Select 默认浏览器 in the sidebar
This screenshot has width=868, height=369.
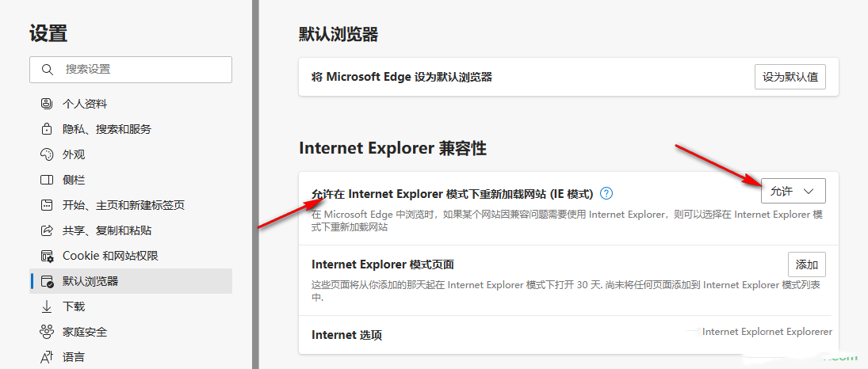tap(131, 282)
